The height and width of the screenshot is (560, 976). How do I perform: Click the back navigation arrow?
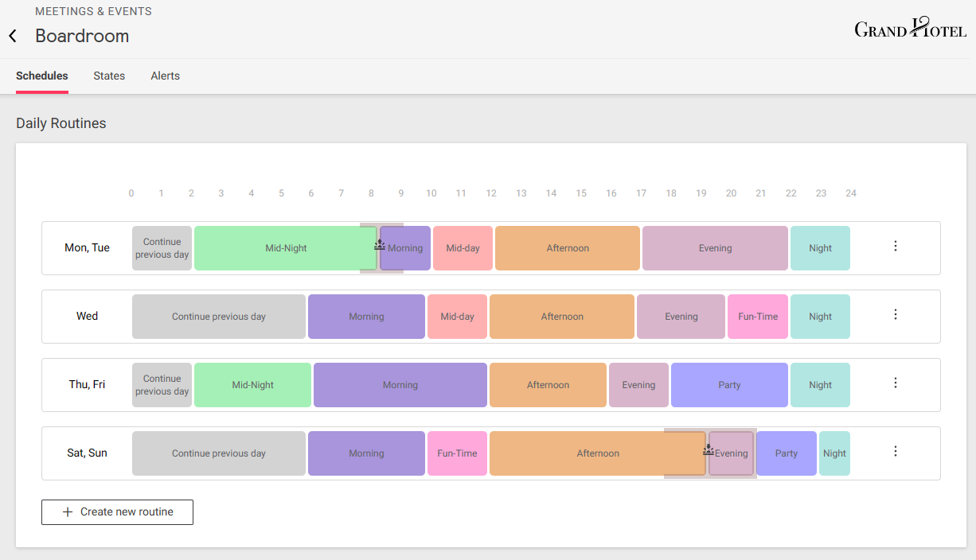pyautogui.click(x=12, y=36)
